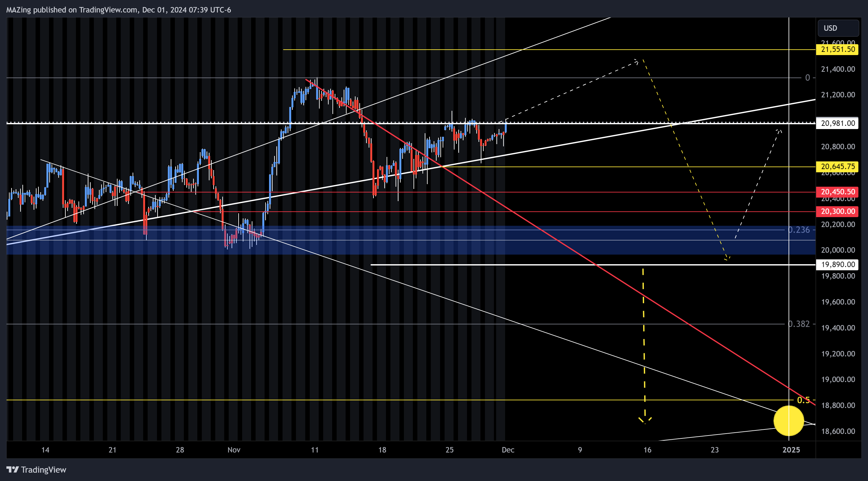The width and height of the screenshot is (868, 481).
Task: Click the 18,600.00 price scale tick
Action: tap(838, 431)
